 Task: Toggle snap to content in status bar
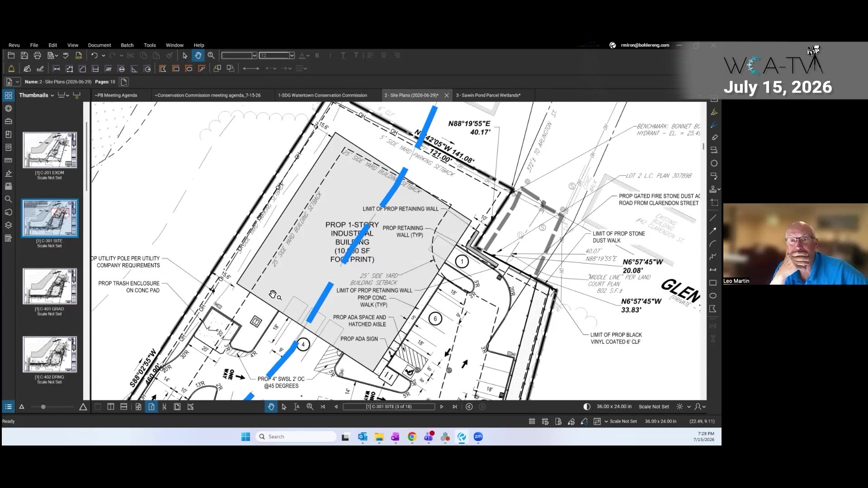tap(558, 422)
